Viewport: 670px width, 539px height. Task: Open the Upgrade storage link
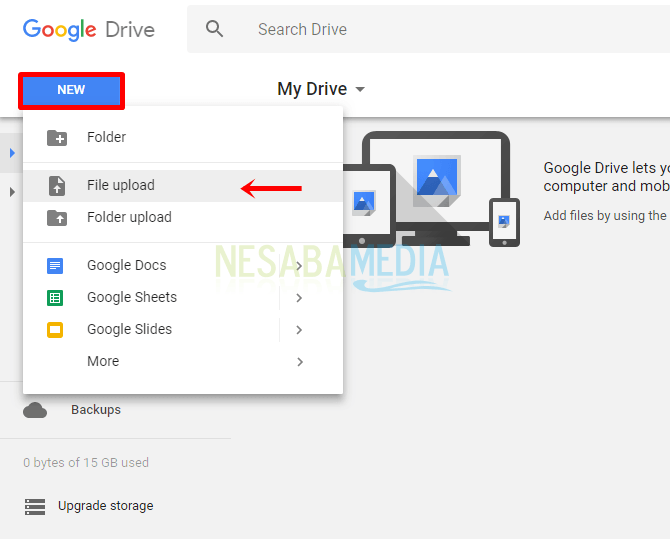tap(106, 506)
